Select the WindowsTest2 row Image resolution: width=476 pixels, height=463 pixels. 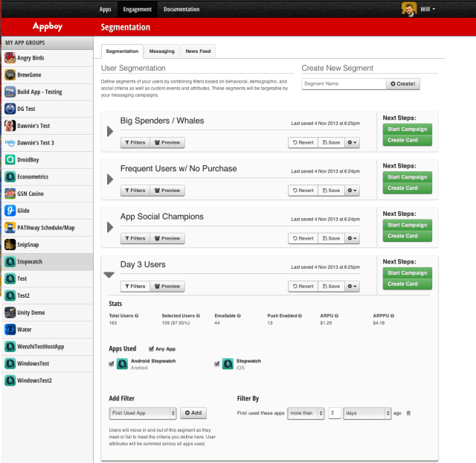(48, 380)
